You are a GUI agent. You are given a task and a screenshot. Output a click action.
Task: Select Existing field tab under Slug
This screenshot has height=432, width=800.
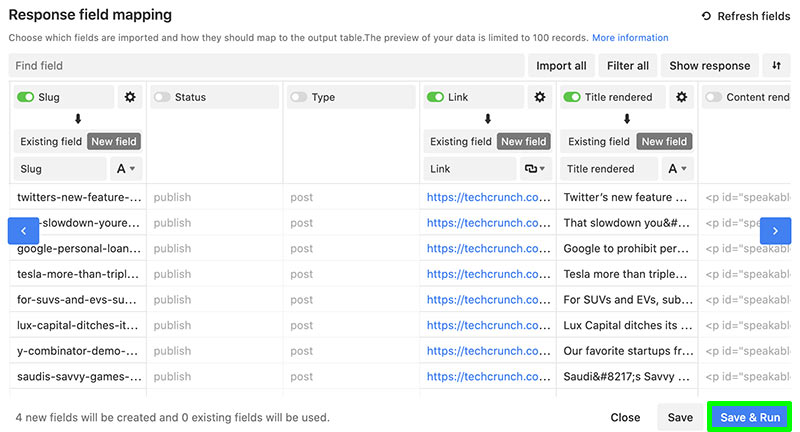[51, 141]
